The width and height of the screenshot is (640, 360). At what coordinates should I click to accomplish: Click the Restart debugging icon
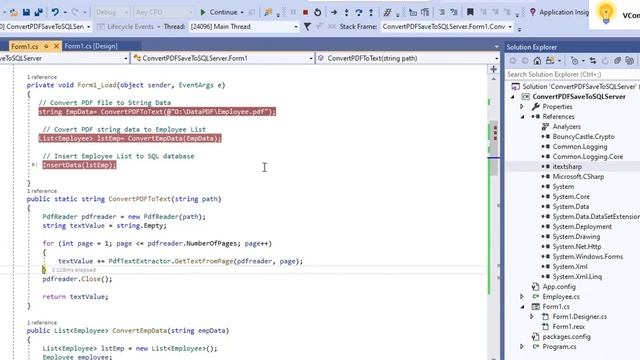point(318,12)
